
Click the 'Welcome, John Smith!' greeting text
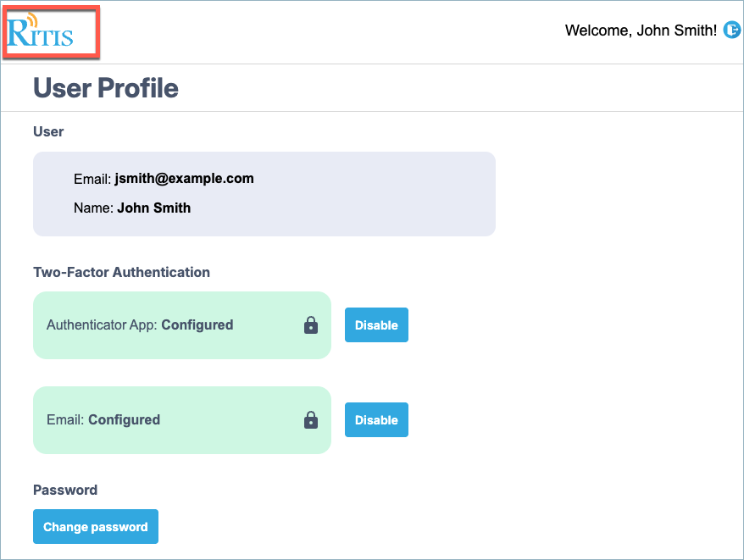[641, 30]
